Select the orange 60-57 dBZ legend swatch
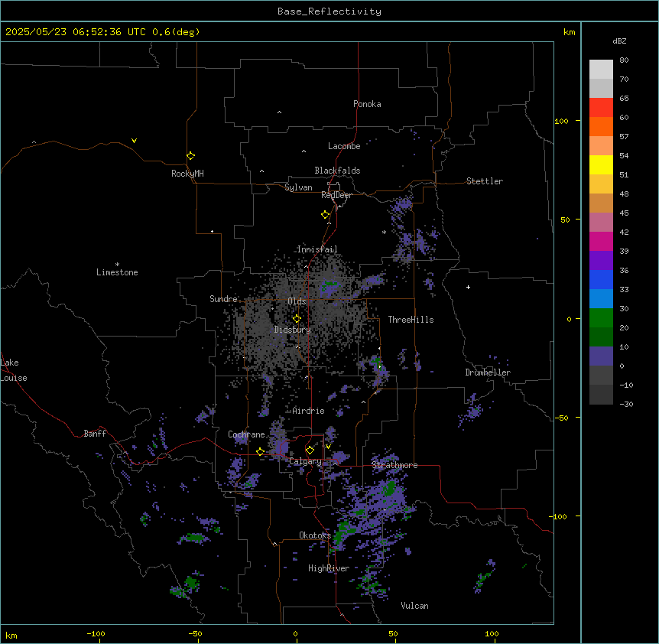The height and width of the screenshot is (644, 659). pyautogui.click(x=601, y=126)
